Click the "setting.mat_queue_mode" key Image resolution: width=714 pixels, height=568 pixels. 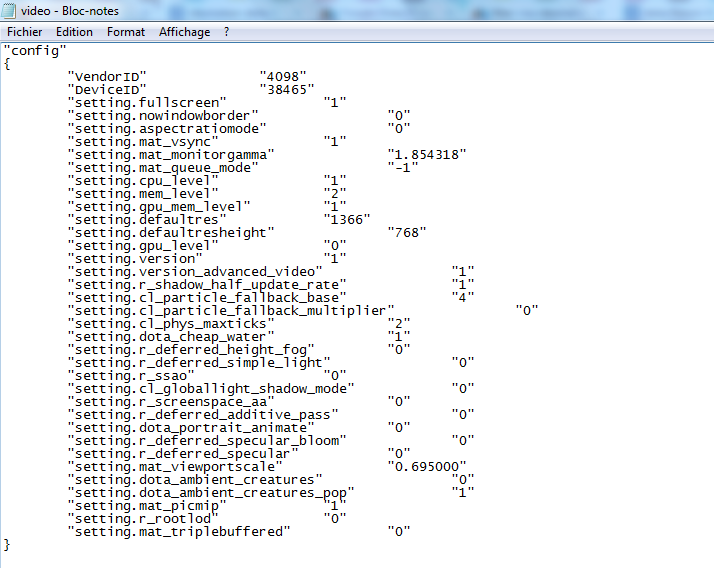pyautogui.click(x=163, y=168)
